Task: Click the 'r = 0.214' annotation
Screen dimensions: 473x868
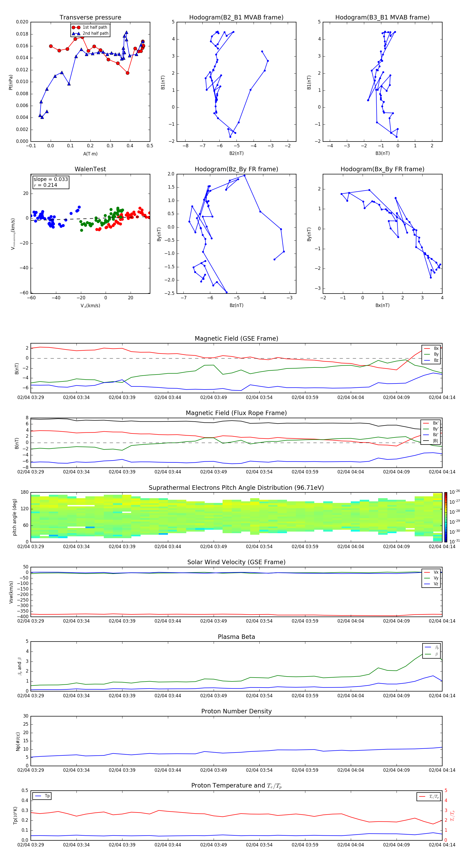Action: (x=45, y=185)
